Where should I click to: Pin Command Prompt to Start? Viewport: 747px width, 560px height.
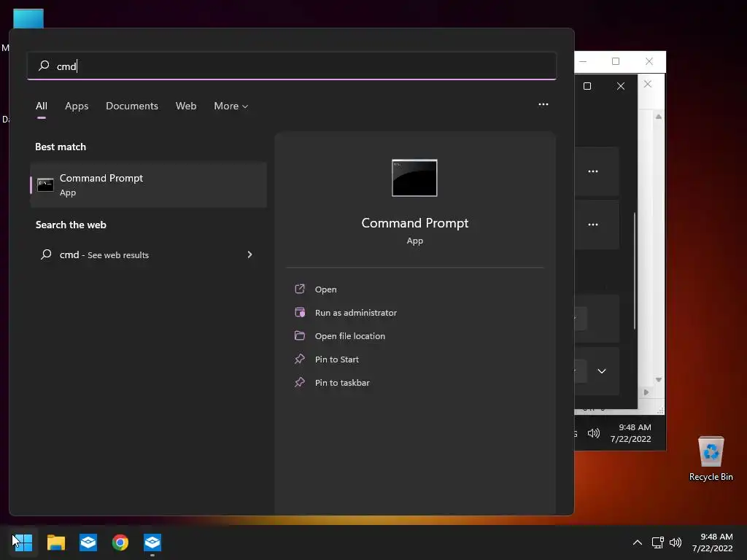(337, 359)
